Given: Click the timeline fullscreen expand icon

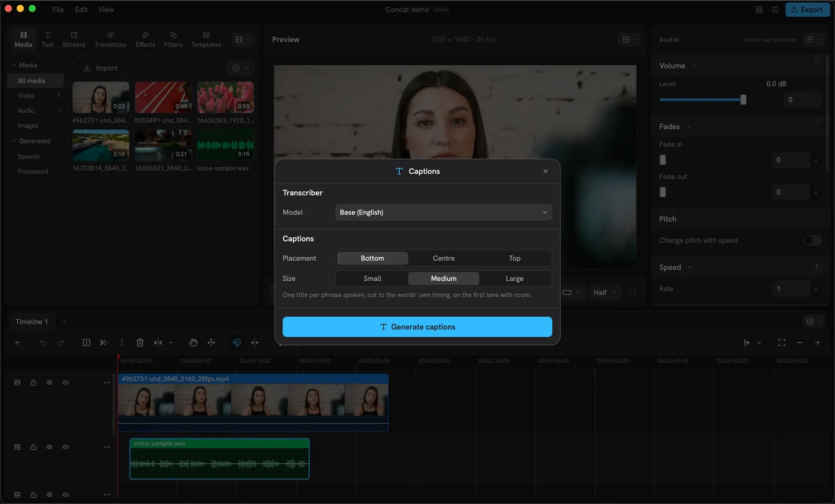Looking at the screenshot, I should pyautogui.click(x=782, y=343).
